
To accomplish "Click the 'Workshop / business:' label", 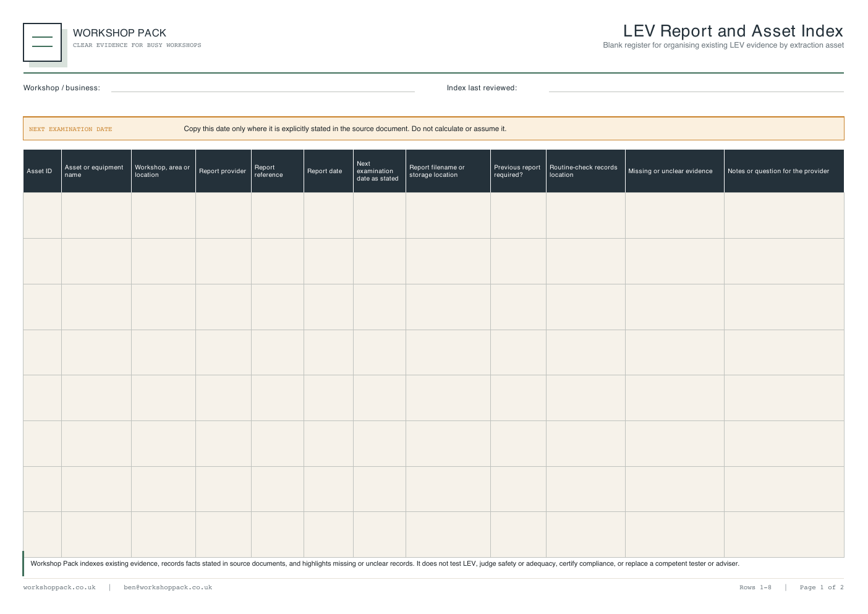I will coord(62,88).
